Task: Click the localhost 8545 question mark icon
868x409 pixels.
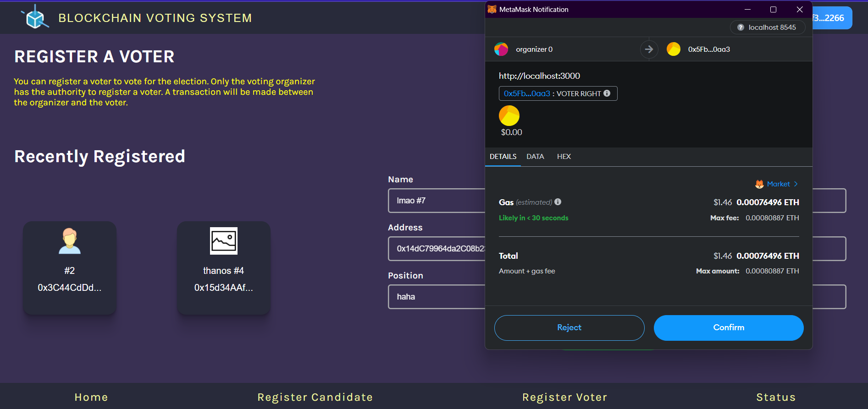Action: point(741,27)
